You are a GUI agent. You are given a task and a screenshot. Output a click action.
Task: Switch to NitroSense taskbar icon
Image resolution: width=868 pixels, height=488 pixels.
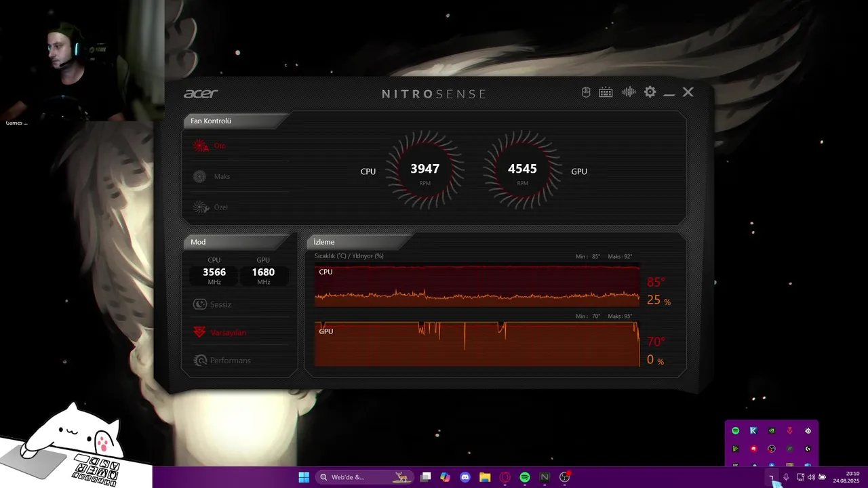(x=545, y=477)
